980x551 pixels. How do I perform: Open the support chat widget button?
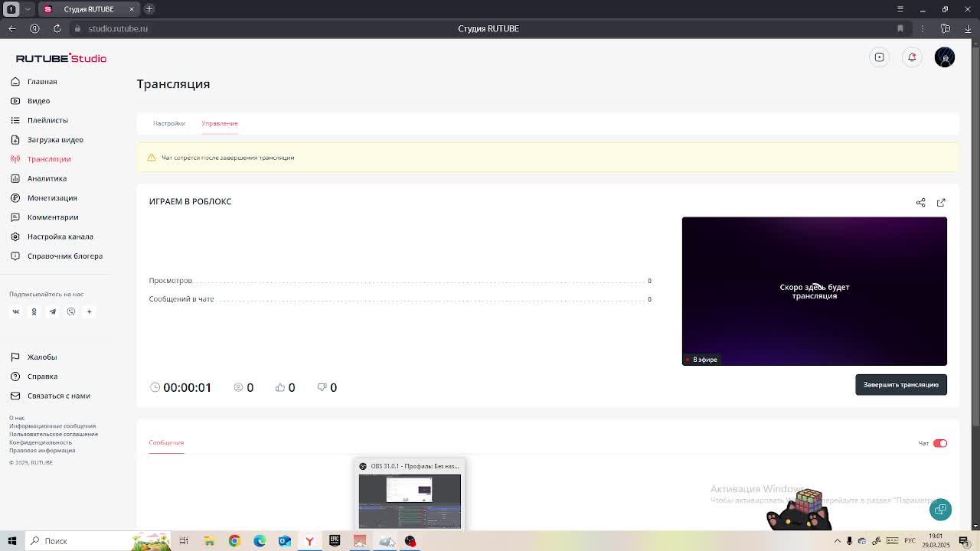pyautogui.click(x=941, y=509)
